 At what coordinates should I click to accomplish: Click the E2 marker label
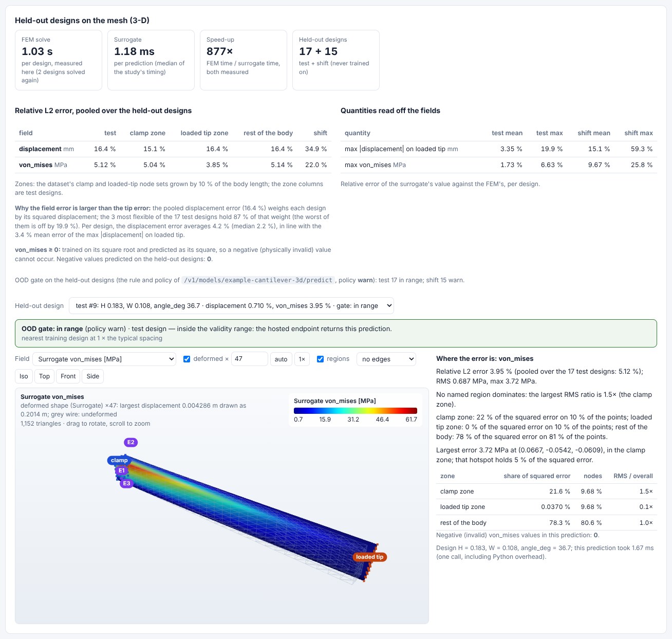tap(131, 442)
